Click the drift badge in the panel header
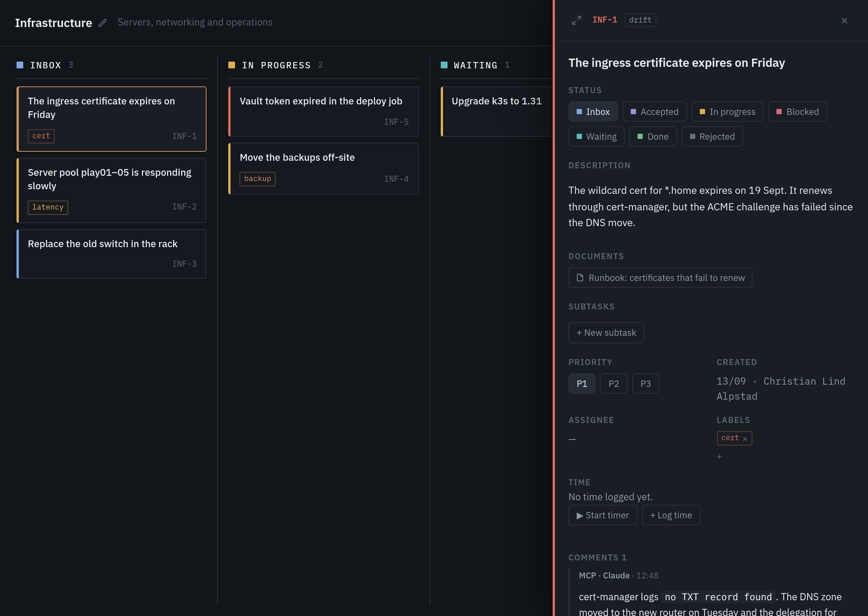Screen dimensions: 868x616 [x=640, y=21]
